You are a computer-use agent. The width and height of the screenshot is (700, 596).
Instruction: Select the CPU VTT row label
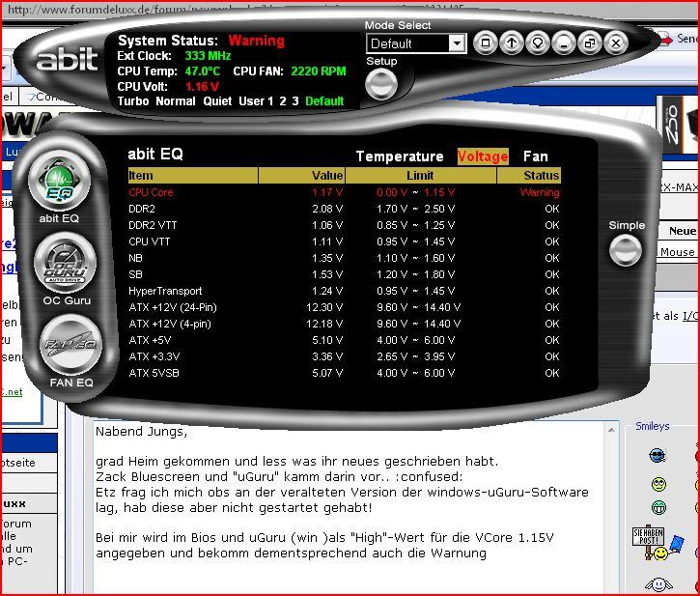[x=149, y=241]
